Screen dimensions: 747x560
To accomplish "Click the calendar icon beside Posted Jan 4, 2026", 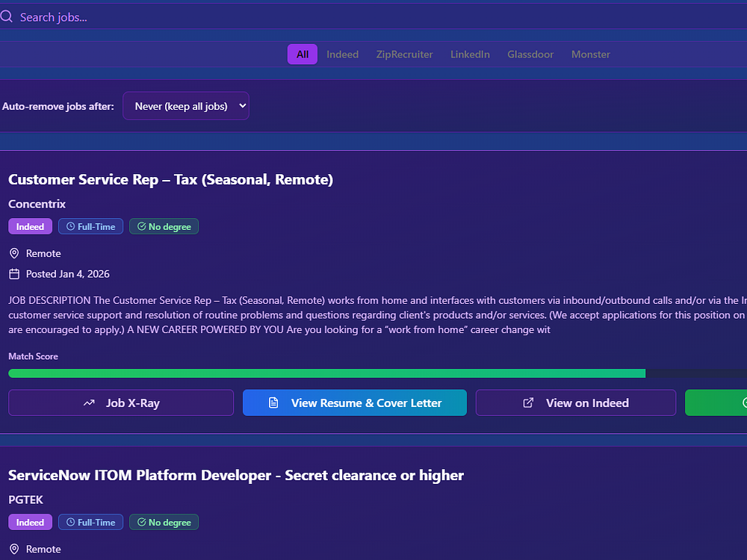I will click(14, 274).
